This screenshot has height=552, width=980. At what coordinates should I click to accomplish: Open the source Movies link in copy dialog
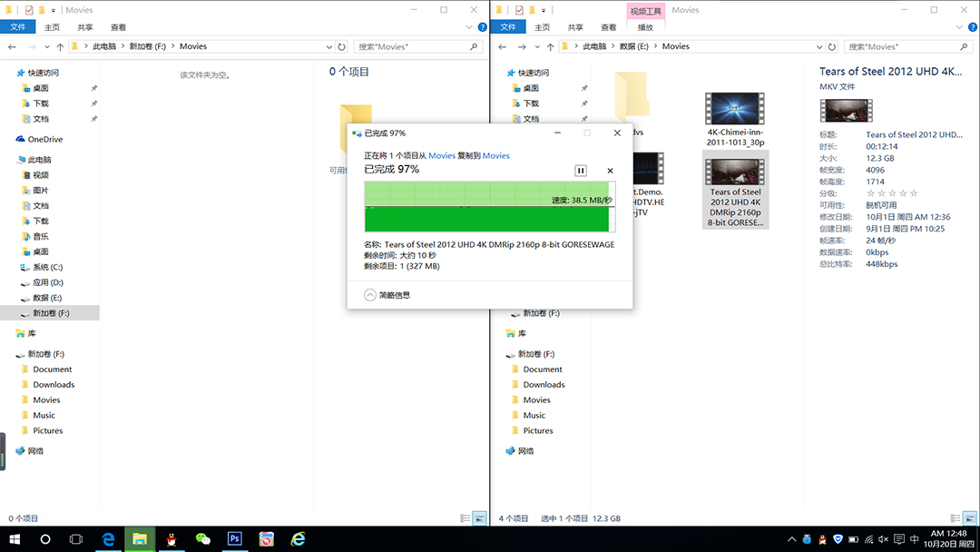click(x=442, y=155)
